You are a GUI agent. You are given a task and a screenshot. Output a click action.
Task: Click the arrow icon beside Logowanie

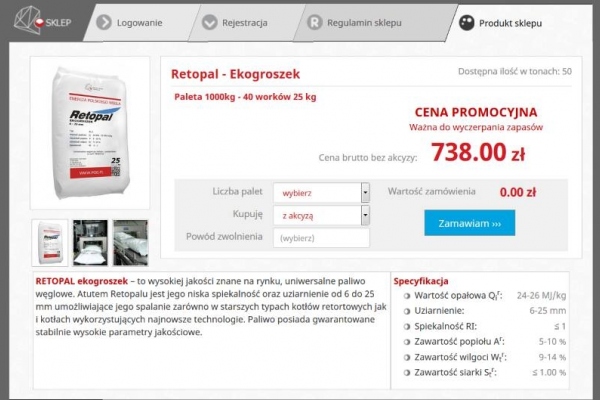tap(104, 23)
